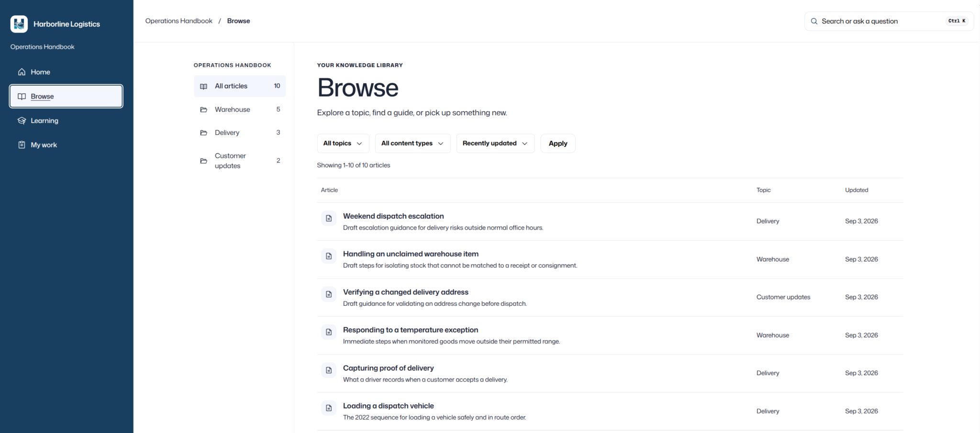The width and height of the screenshot is (980, 433).
Task: Click the Topic column header
Action: (763, 190)
